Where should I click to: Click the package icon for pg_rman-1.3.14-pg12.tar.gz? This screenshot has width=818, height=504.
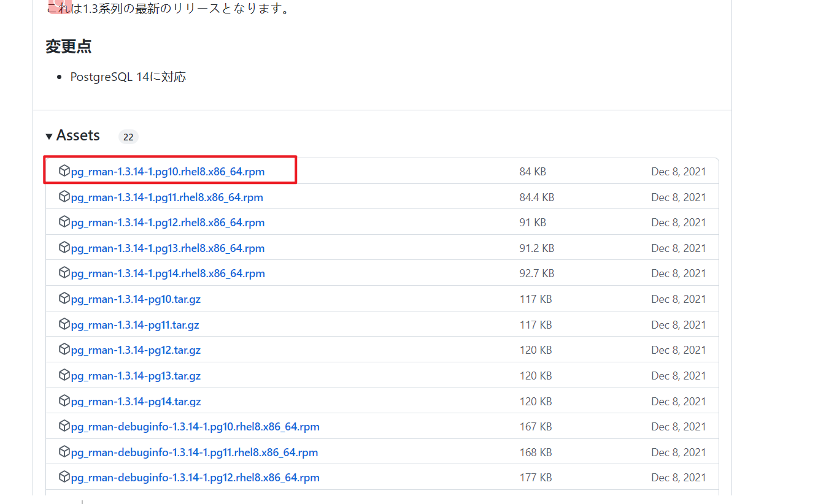[x=64, y=349]
